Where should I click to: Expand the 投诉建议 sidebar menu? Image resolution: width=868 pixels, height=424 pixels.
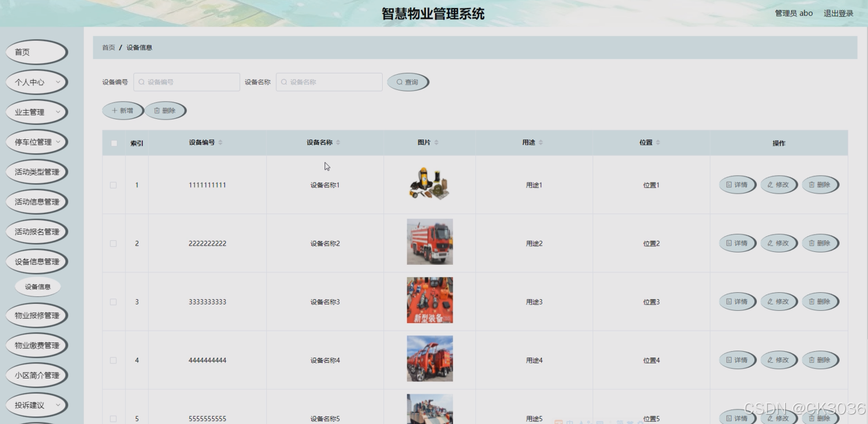click(37, 405)
